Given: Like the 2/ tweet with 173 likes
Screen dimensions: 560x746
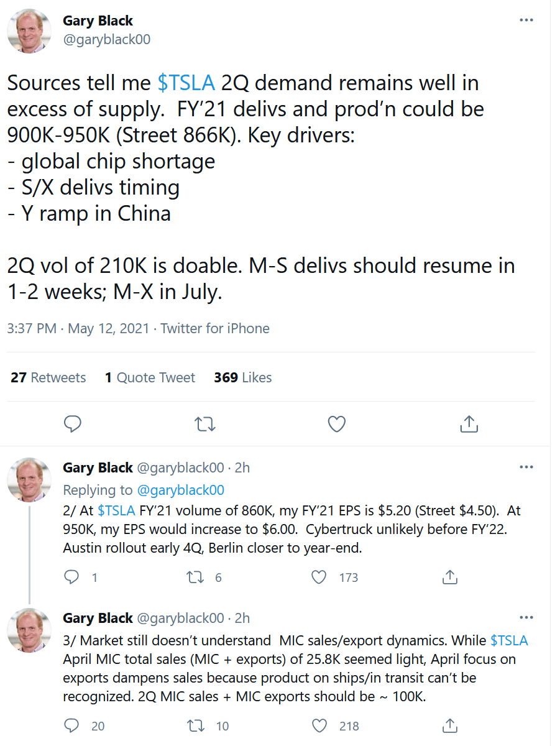Looking at the screenshot, I should point(319,577).
